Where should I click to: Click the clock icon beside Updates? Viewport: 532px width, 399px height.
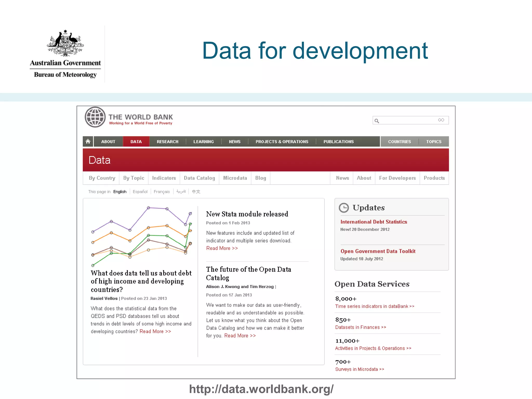coord(344,208)
